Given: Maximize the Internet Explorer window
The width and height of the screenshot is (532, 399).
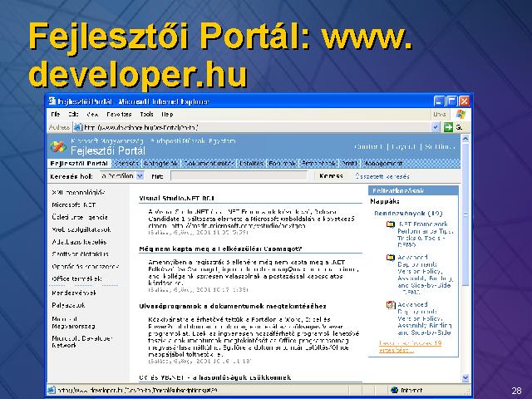Looking at the screenshot, I should click(451, 101).
